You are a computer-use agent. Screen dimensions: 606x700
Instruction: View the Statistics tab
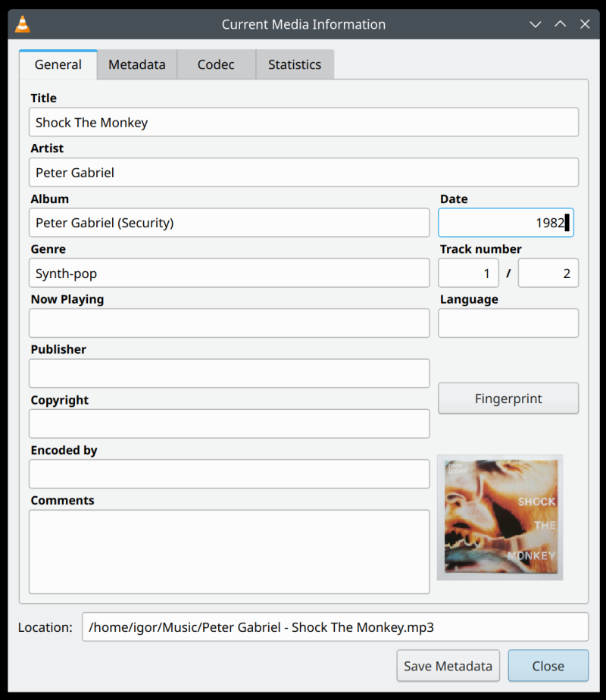pos(295,64)
